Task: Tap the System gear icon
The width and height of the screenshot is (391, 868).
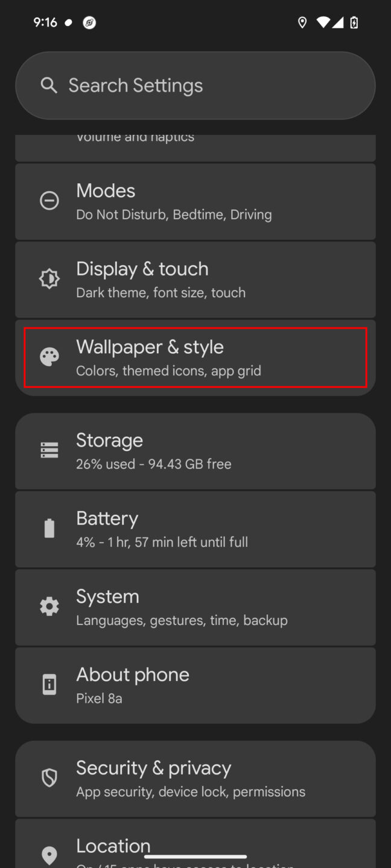Action: 49,606
